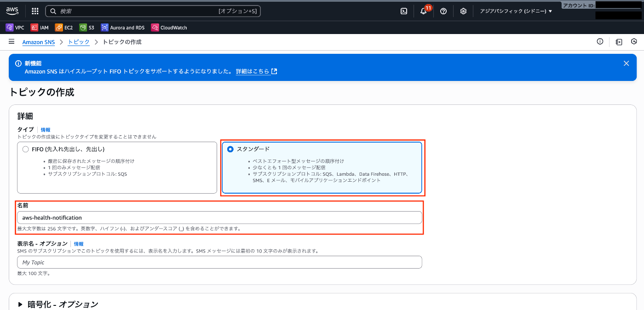
Task: Open the info panel icon near breadcrumbs
Action: [600, 42]
